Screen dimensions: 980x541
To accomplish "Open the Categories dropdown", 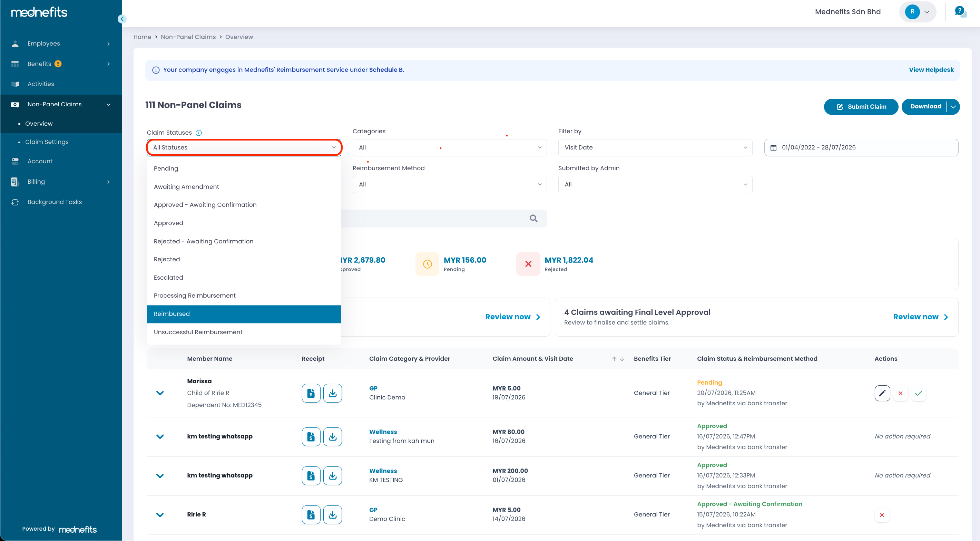I will 449,148.
